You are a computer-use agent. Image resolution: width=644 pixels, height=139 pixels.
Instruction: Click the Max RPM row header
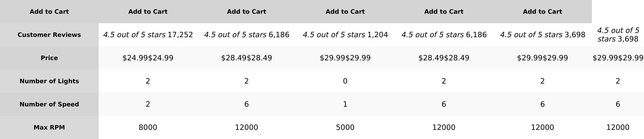49,127
